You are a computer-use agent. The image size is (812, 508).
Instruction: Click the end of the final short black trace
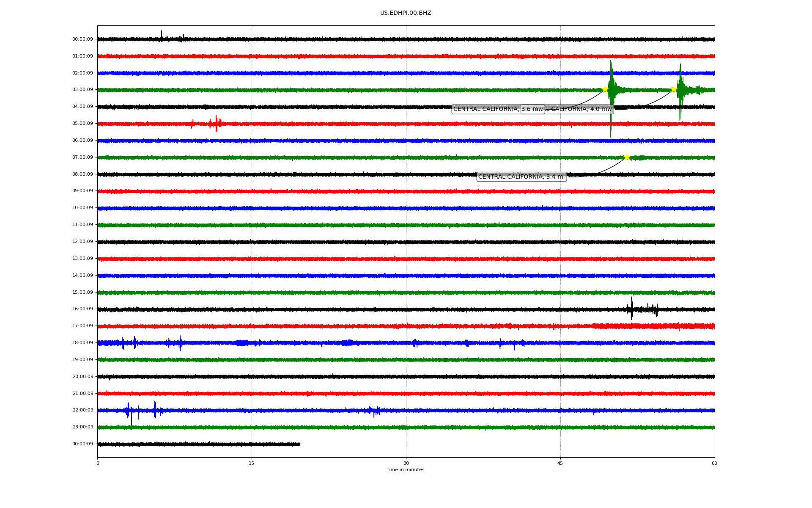pyautogui.click(x=299, y=444)
